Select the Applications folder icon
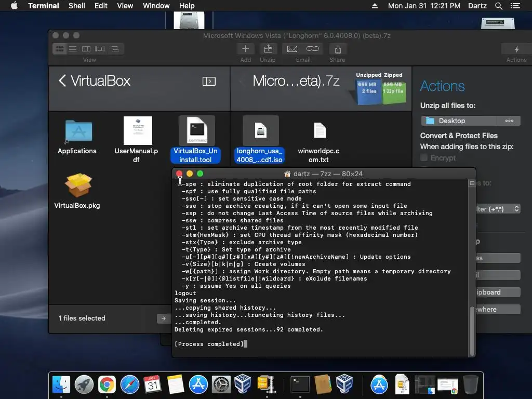The image size is (532, 399). (78, 131)
